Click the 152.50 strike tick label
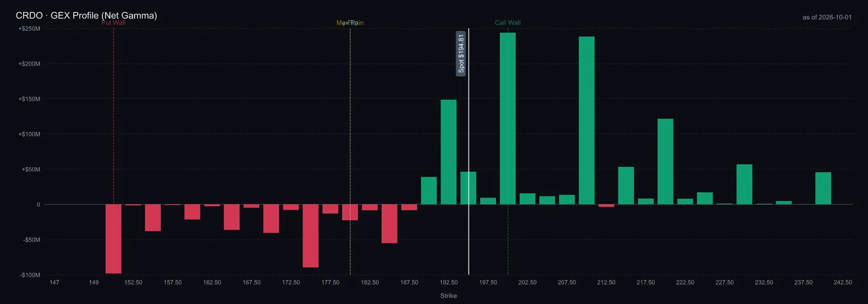Viewport: 868px width, 304px height. coord(133,282)
